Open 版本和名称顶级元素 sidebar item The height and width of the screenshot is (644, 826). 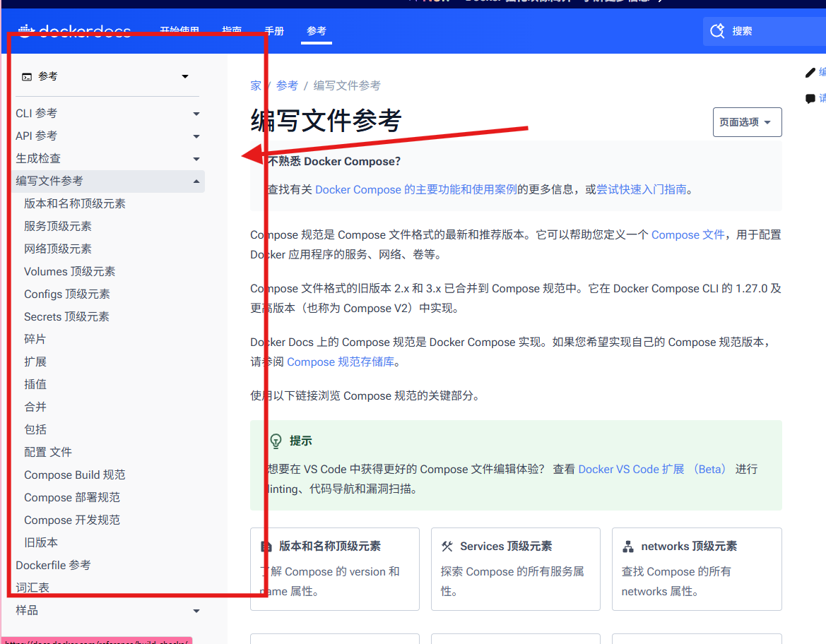pos(75,204)
